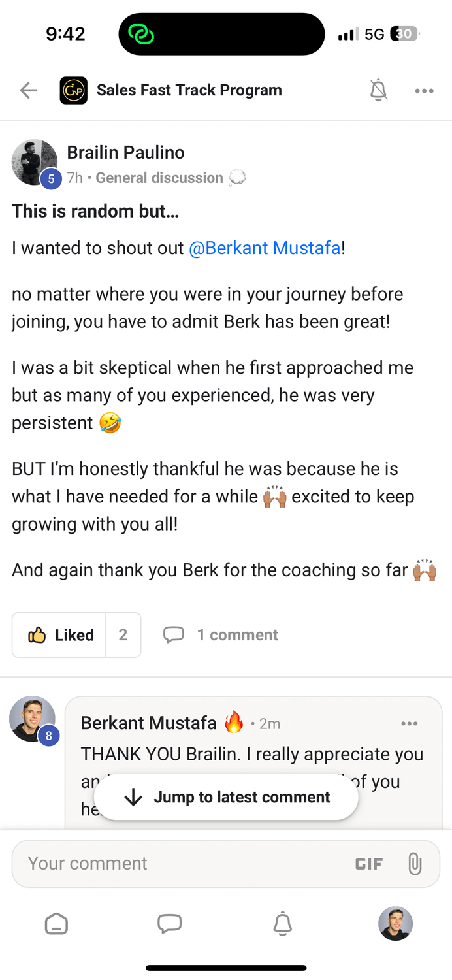Focus the Your comment input field
Viewport: 452px width, 980px height.
click(176, 864)
